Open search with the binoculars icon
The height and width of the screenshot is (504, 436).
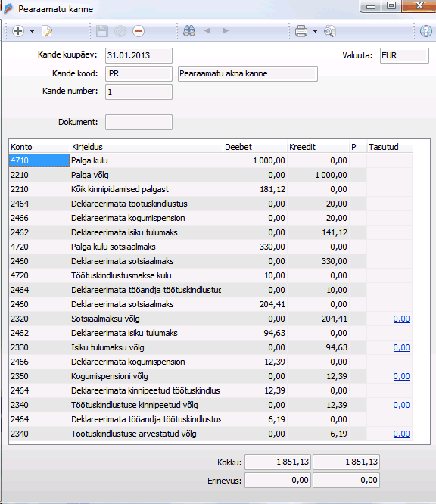[189, 31]
